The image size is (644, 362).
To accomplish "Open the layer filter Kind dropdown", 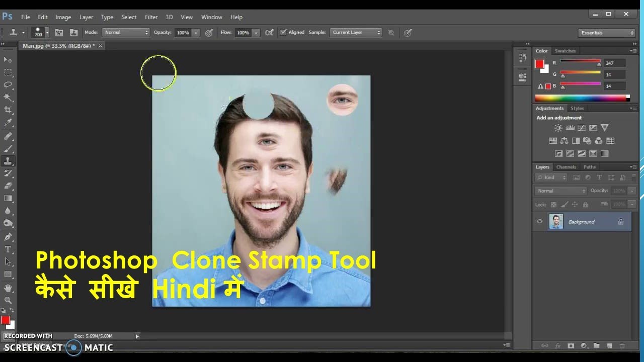I will (551, 177).
